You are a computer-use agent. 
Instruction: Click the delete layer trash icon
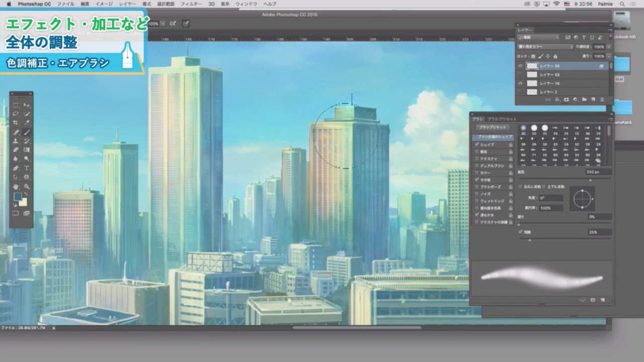point(602,100)
